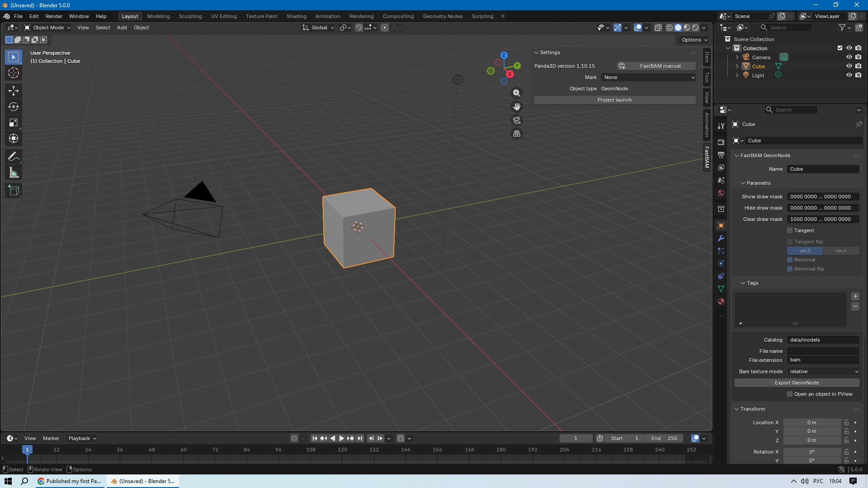Select the Measure tool
868x488 pixels.
click(x=14, y=173)
